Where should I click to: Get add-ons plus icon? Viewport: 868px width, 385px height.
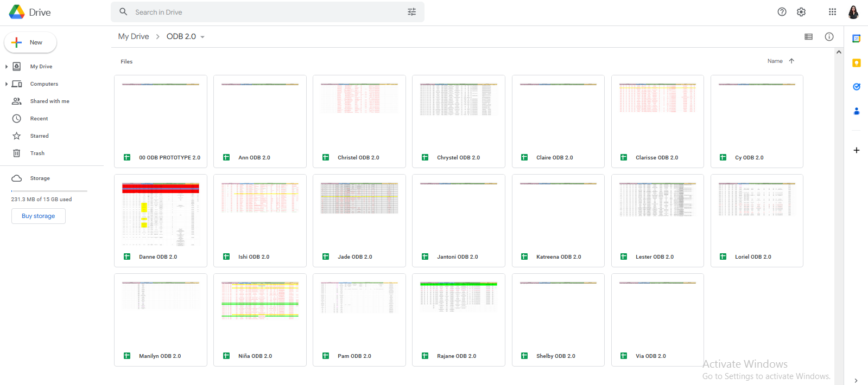point(856,150)
